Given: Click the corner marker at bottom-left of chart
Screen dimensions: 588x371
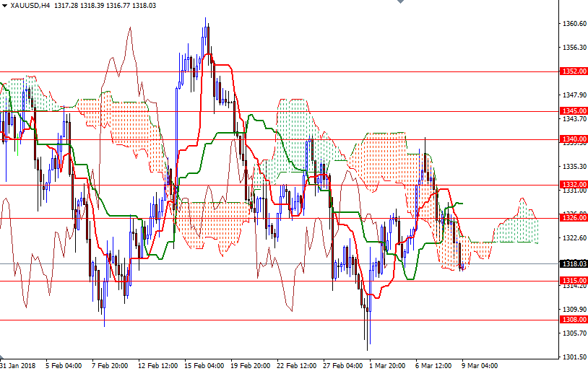Looking at the screenshot, I should tap(2, 358).
